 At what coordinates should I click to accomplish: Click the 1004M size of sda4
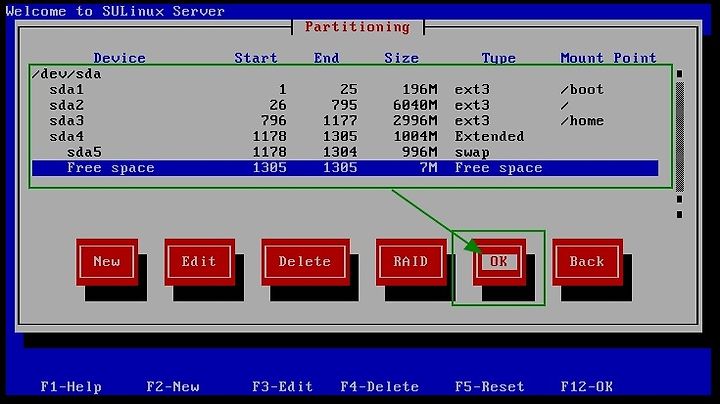415,136
